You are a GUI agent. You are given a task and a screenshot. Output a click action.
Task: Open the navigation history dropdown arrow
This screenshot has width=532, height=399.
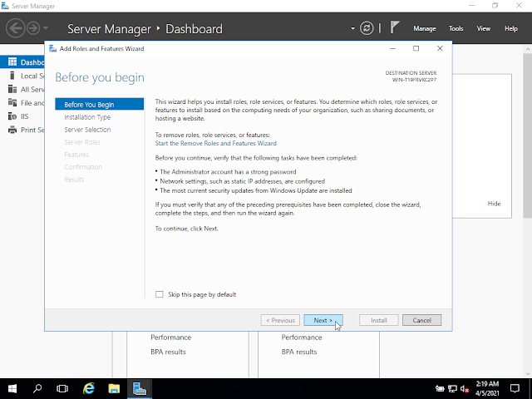[x=46, y=28]
